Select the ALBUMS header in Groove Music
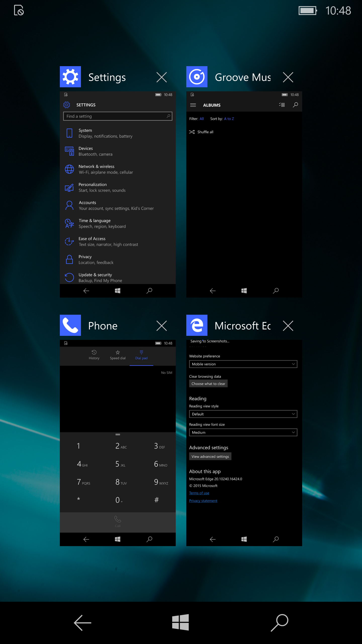Screen dimensions: 362x644 click(212, 105)
